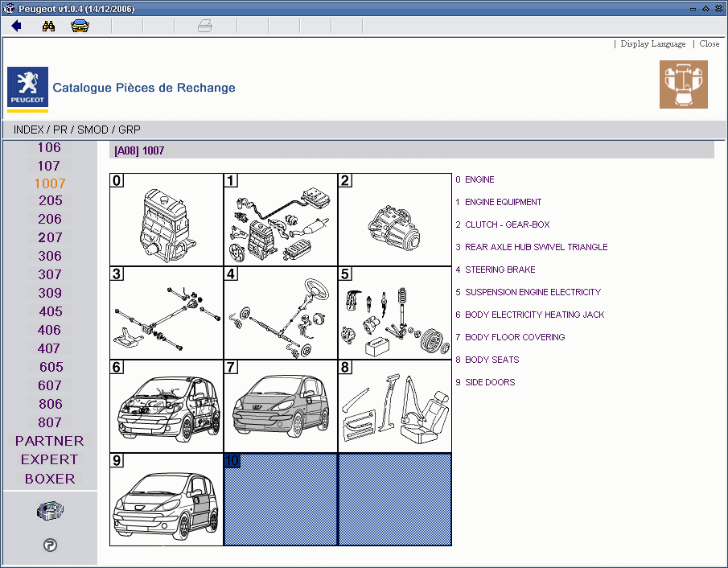Switch to the 206 model listing
728x568 pixels.
[49, 219]
